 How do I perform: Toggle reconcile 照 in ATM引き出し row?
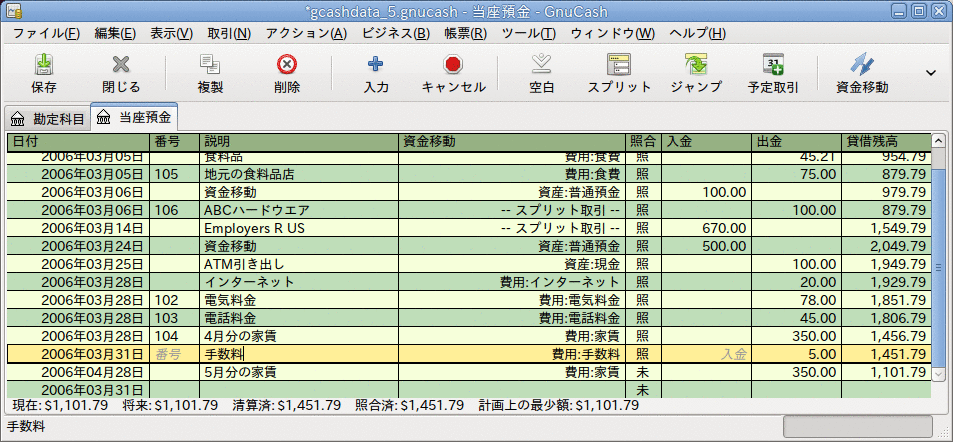pos(643,264)
